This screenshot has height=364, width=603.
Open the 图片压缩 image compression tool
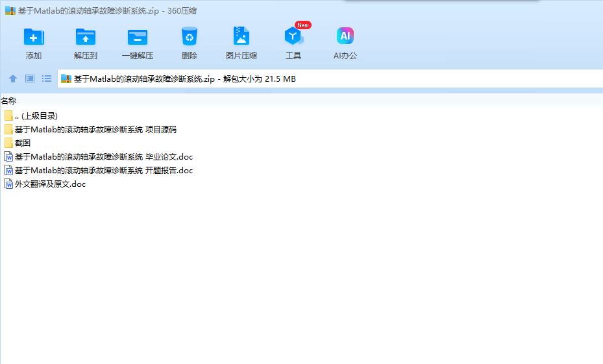pyautogui.click(x=241, y=36)
